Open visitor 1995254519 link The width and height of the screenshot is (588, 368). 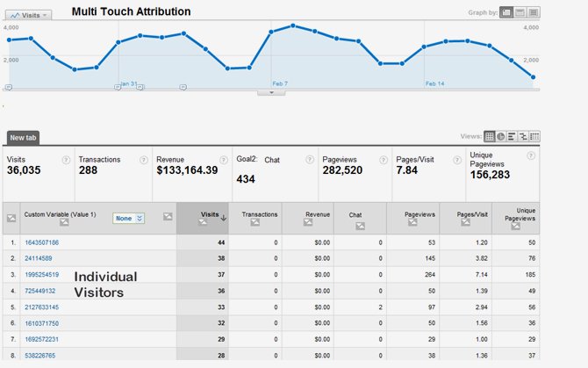pyautogui.click(x=41, y=275)
